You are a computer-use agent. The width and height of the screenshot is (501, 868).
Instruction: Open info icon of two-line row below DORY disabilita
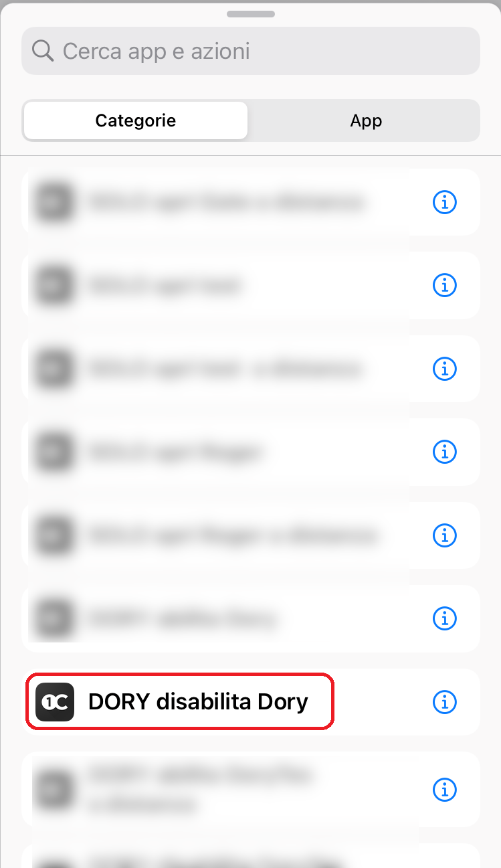(x=444, y=790)
